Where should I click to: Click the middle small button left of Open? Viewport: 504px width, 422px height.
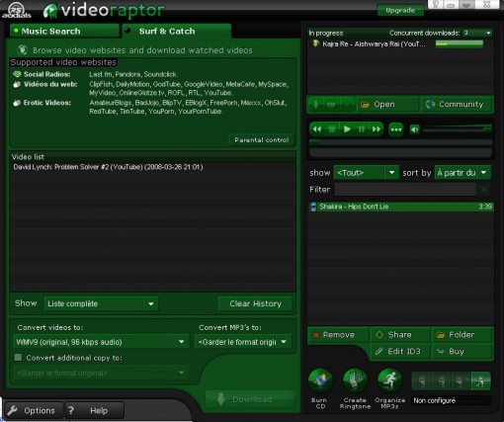click(331, 105)
